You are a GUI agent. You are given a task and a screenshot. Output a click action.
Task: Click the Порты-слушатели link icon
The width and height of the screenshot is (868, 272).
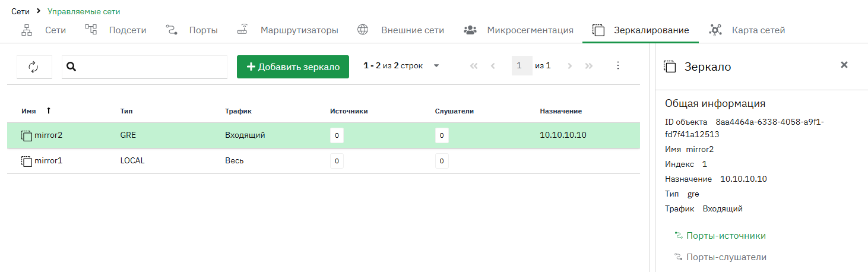[x=679, y=257]
